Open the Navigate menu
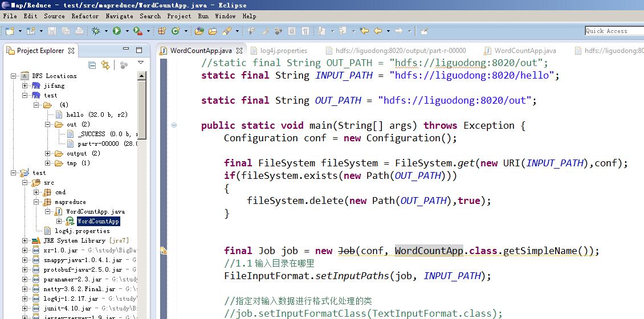Viewport: 644px width, 319px height. click(120, 16)
